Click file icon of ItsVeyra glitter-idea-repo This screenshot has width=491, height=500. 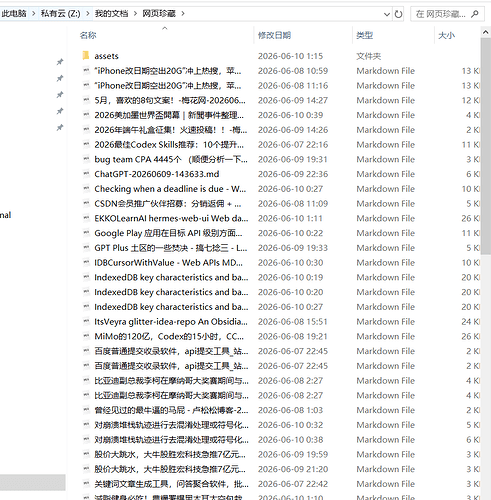tap(86, 321)
